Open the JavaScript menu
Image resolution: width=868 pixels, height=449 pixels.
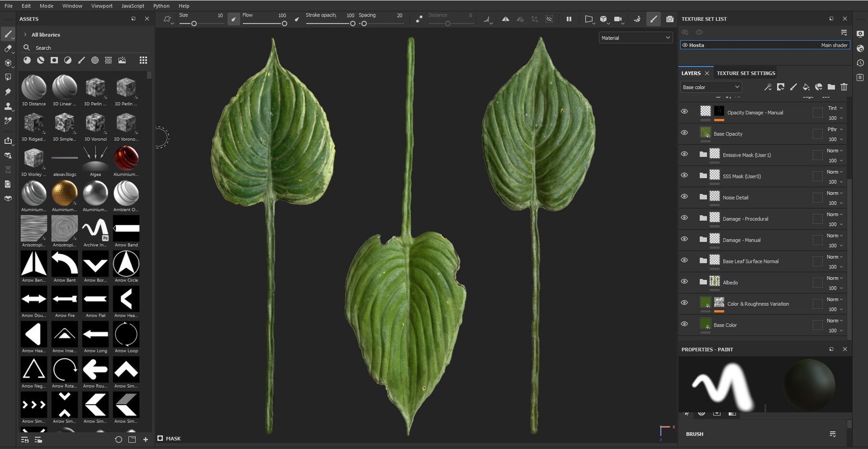click(132, 6)
